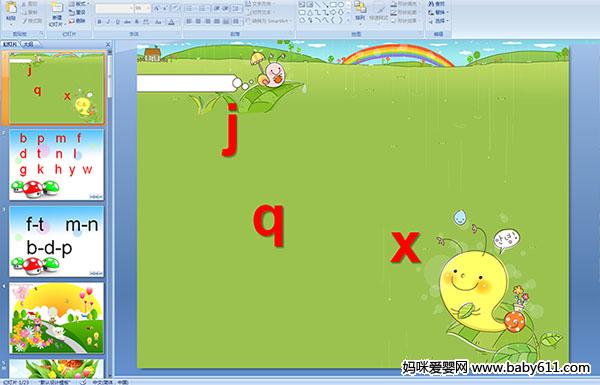The width and height of the screenshot is (600, 385).
Task: Expand the slide Layout dropdown
Action: [79, 4]
